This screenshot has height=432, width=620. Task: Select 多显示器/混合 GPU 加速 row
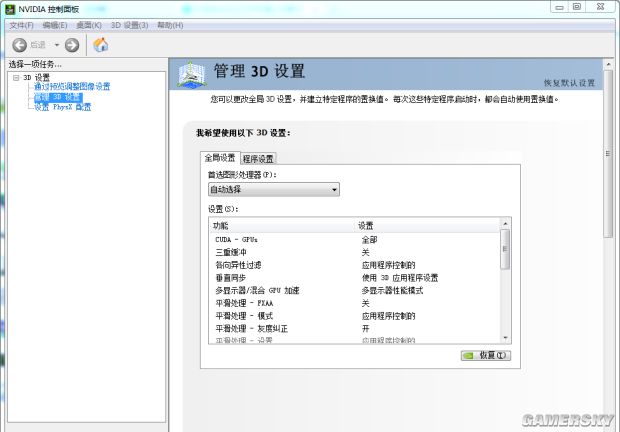(x=355, y=291)
